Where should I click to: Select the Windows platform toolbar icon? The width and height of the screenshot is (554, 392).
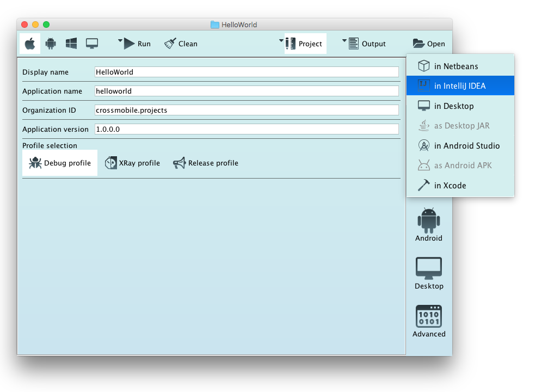(x=71, y=44)
